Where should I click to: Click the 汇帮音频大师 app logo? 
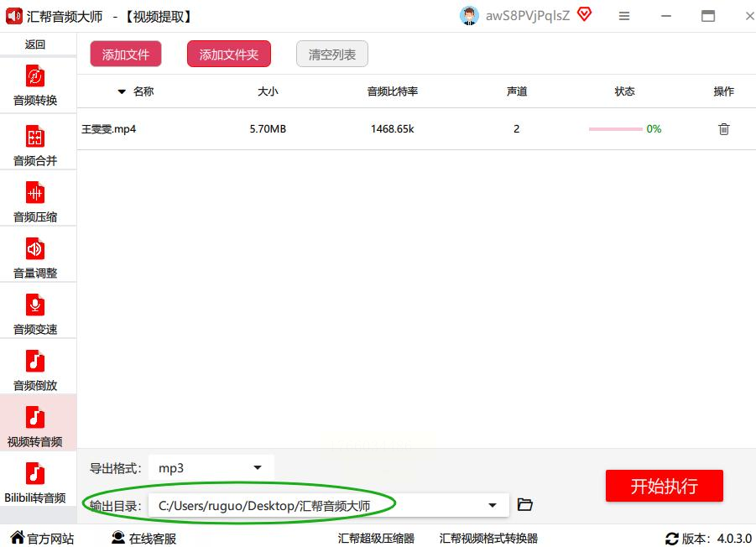coord(13,16)
